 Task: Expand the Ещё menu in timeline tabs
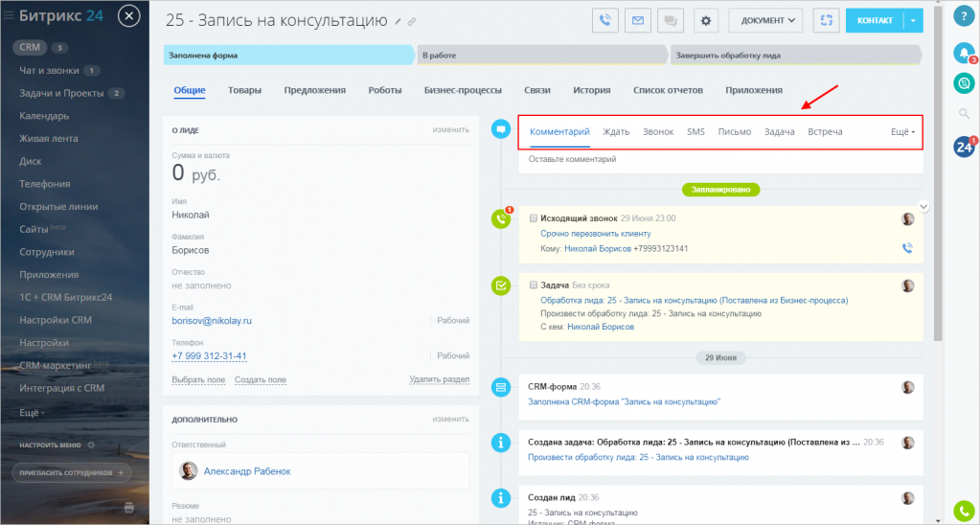(x=902, y=132)
